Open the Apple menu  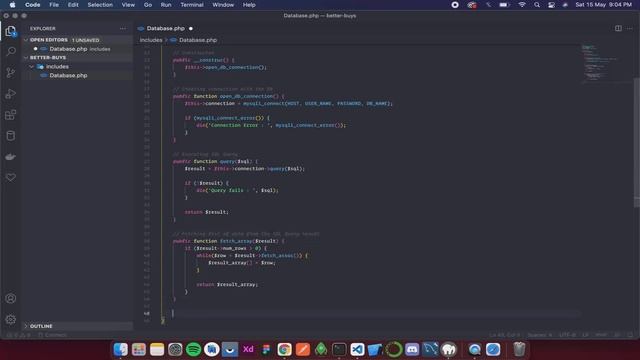pyautogui.click(x=13, y=5)
